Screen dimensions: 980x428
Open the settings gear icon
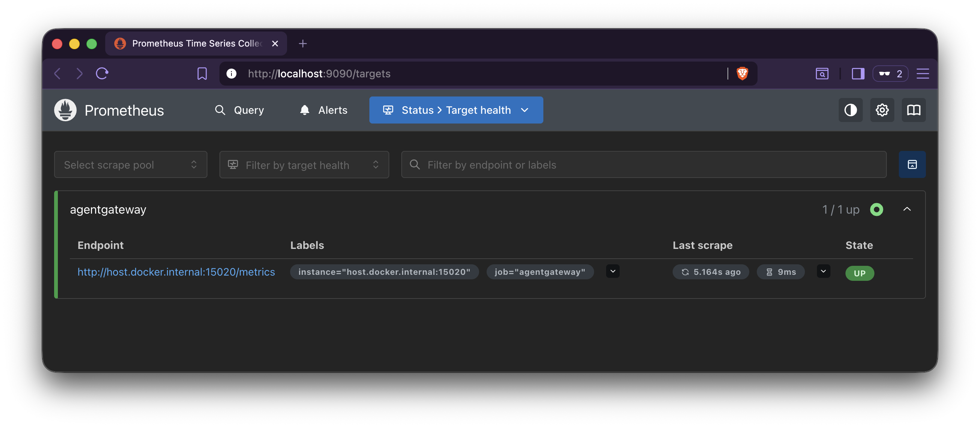click(882, 110)
